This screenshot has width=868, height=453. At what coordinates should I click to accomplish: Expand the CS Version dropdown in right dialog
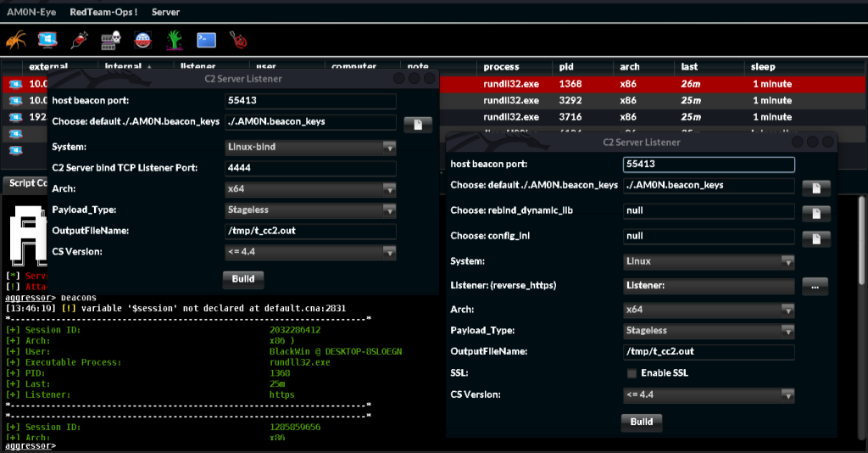coord(708,394)
